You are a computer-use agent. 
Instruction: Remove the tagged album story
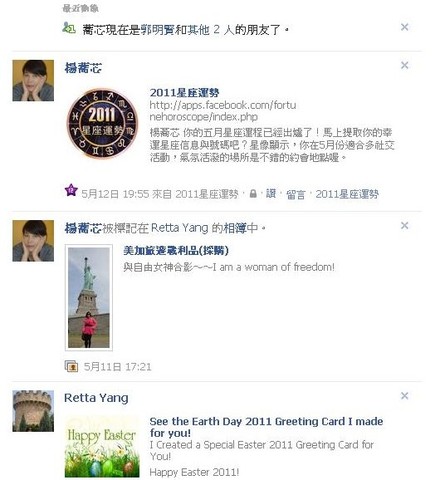(404, 226)
